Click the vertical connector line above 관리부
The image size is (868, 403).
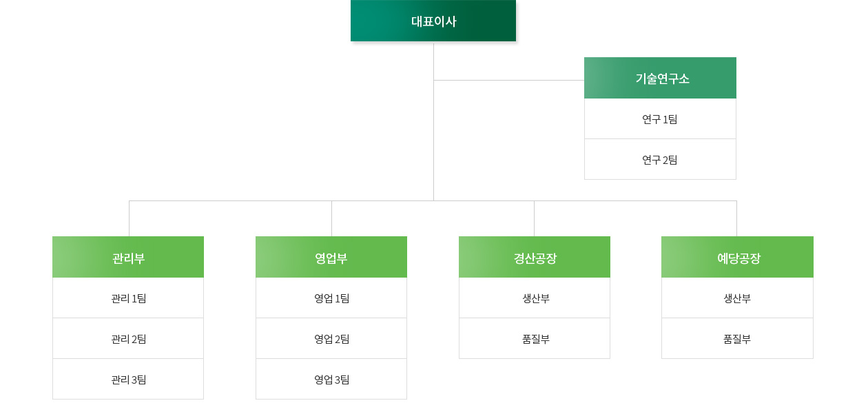click(130, 219)
